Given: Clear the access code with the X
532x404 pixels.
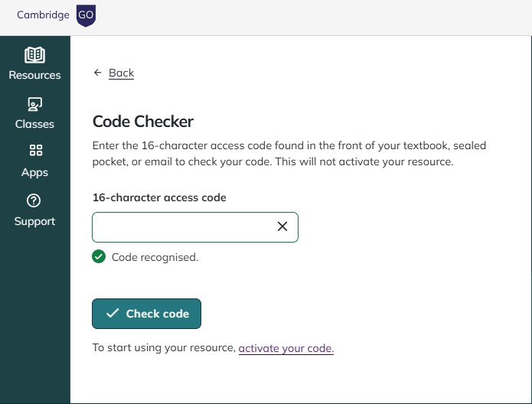Looking at the screenshot, I should (x=282, y=226).
